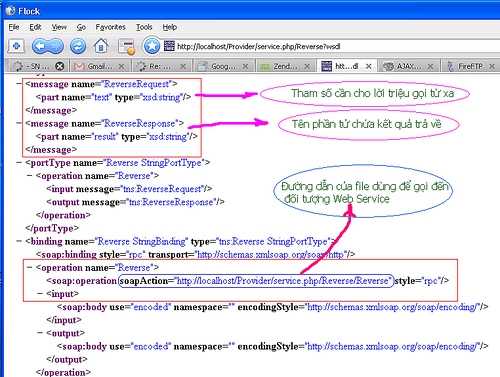Open the Favorites menu
The image size is (500, 377).
pyautogui.click(x=110, y=27)
